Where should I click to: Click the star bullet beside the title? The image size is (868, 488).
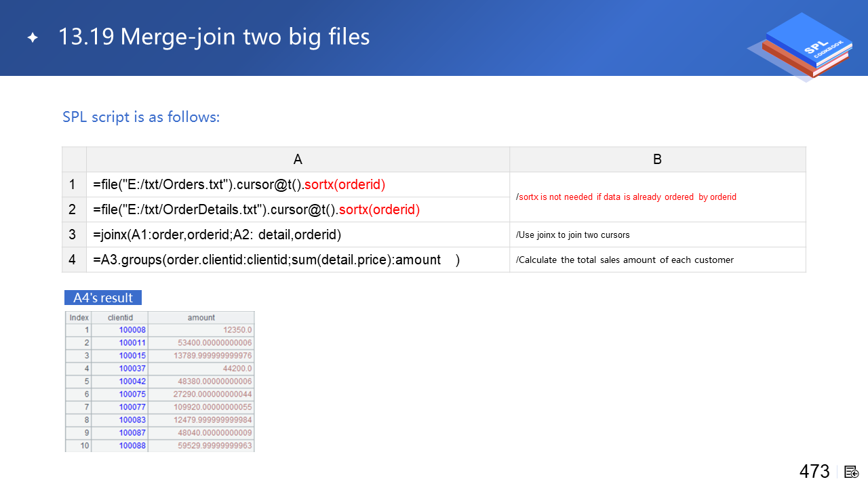pyautogui.click(x=33, y=38)
